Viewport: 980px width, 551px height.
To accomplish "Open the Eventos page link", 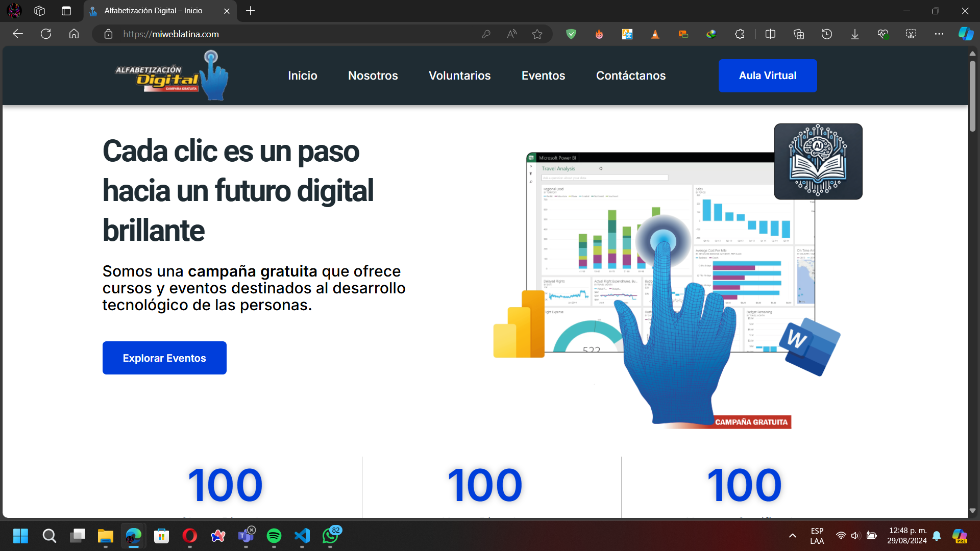I will pyautogui.click(x=543, y=76).
